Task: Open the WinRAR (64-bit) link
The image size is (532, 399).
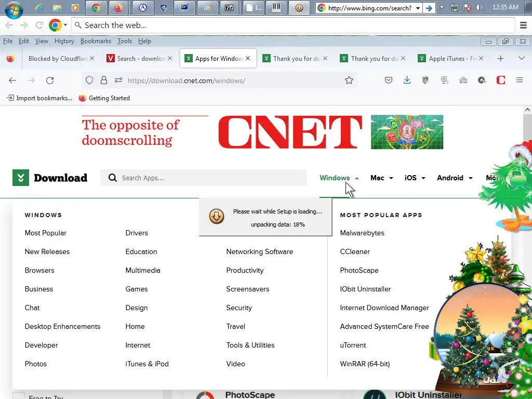Action: [x=365, y=364]
